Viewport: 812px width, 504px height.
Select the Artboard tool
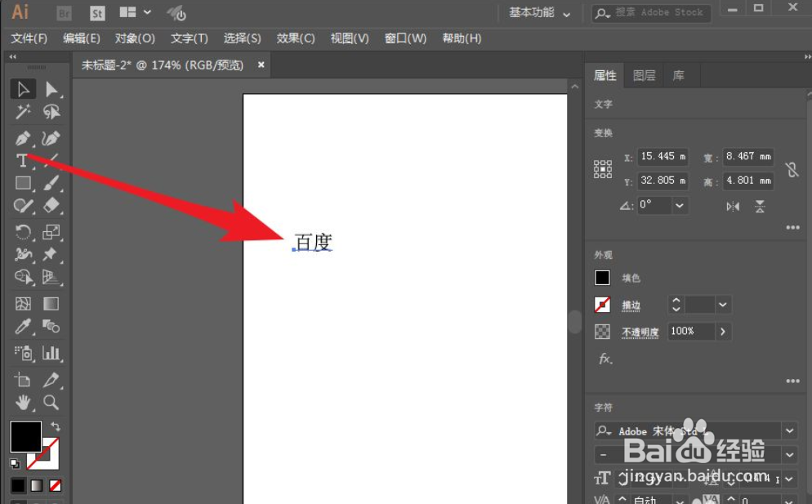pyautogui.click(x=23, y=380)
